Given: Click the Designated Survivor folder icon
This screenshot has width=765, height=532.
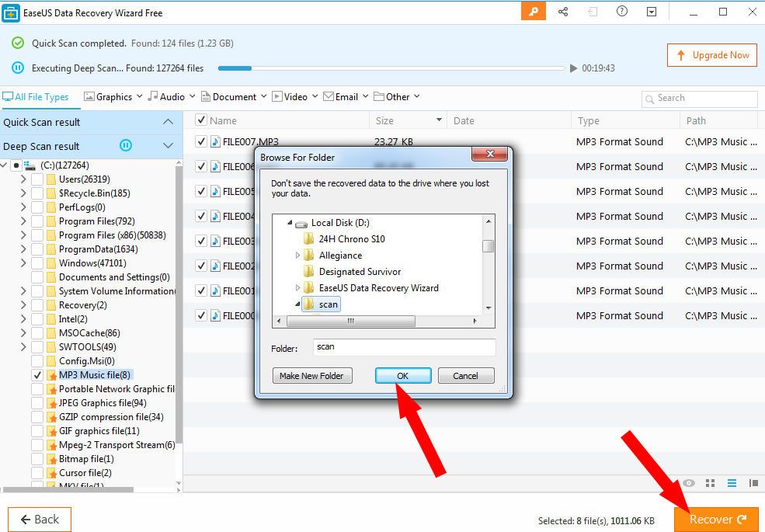Looking at the screenshot, I should coord(308,271).
